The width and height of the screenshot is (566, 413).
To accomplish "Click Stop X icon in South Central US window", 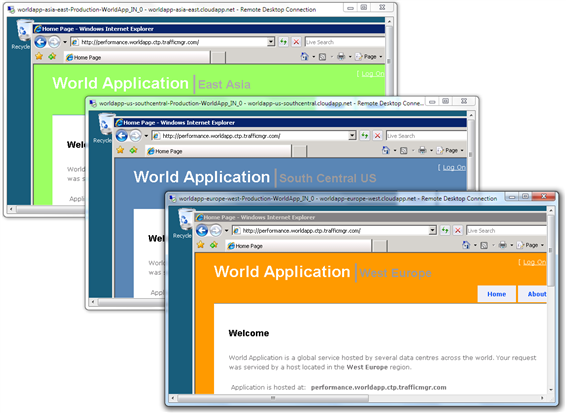I will [x=377, y=136].
